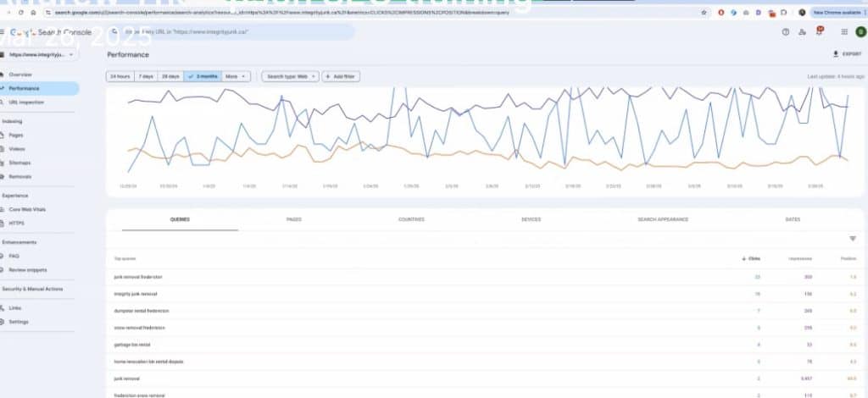Image resolution: width=868 pixels, height=398 pixels.
Task: Click the Google account avatar
Action: pos(860,32)
